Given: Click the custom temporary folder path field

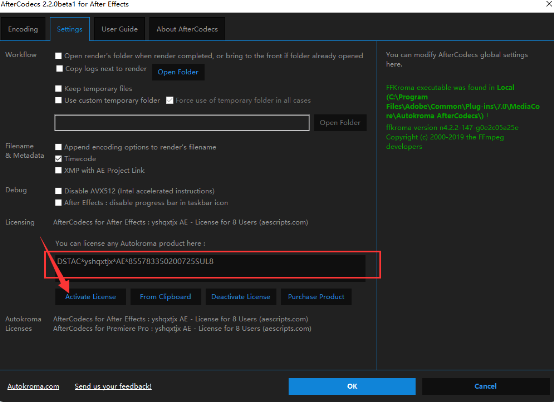Looking at the screenshot, I should [182, 123].
